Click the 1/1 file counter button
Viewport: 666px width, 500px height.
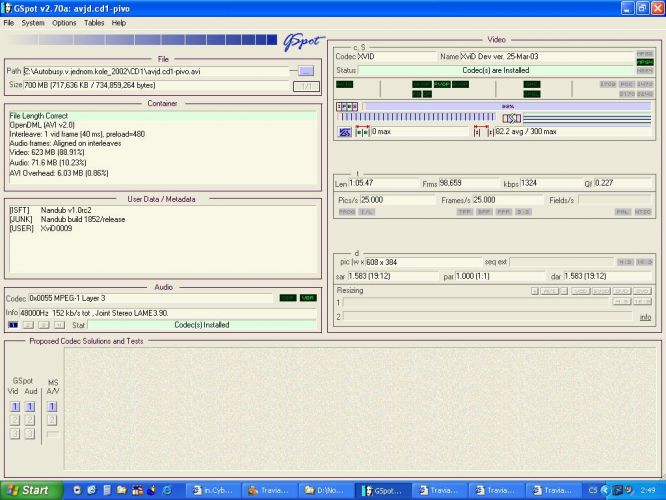click(x=306, y=86)
